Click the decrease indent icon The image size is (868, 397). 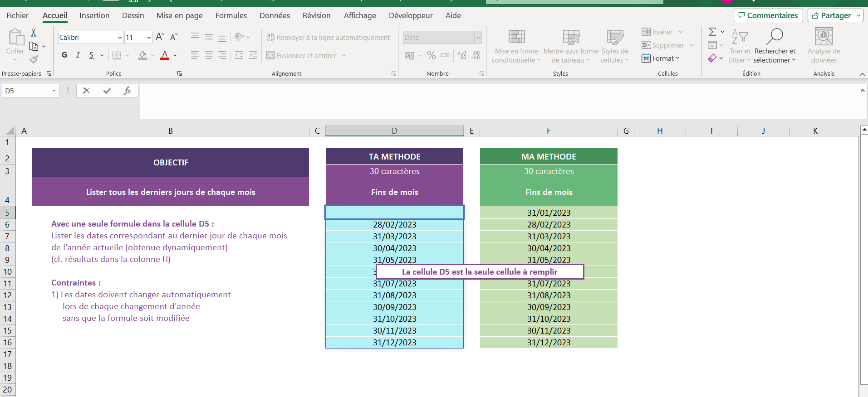(x=239, y=55)
